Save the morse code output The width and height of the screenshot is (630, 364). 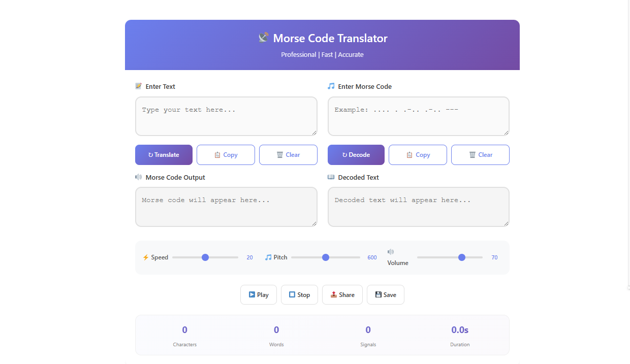[385, 294]
